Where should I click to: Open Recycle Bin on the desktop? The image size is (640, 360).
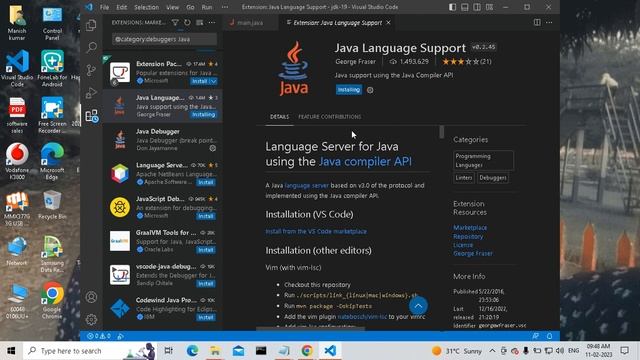pyautogui.click(x=52, y=204)
